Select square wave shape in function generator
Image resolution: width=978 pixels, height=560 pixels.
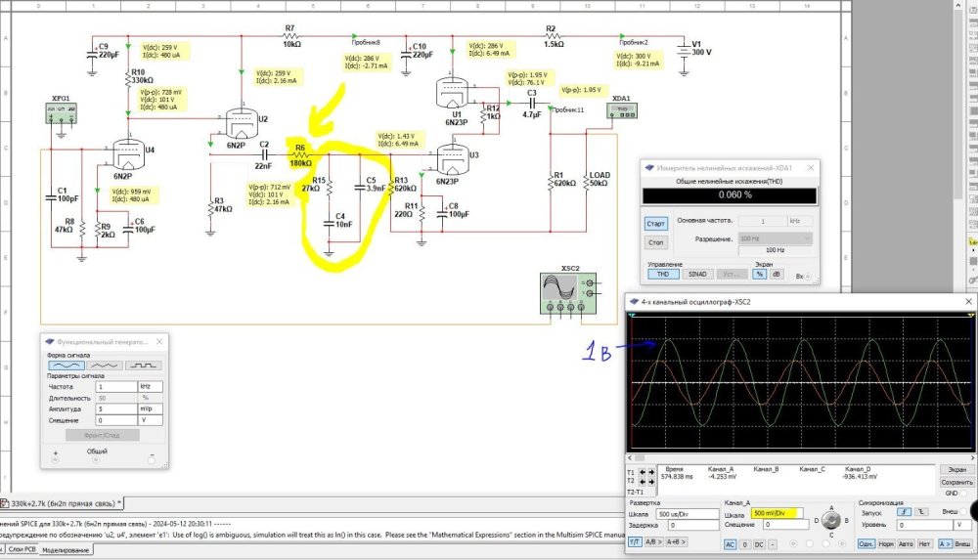click(143, 365)
